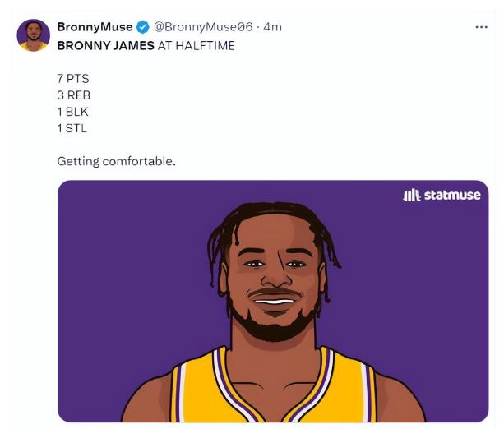
Task: Select the 3 REB stat line
Action: pyautogui.click(x=73, y=95)
